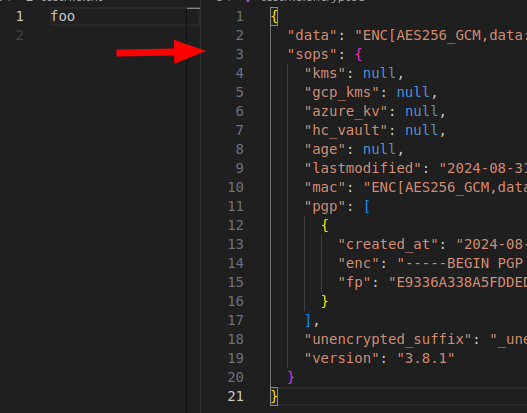Viewport: 527px width, 413px height.
Task: Click the pink opening brace after sops
Action: point(359,54)
